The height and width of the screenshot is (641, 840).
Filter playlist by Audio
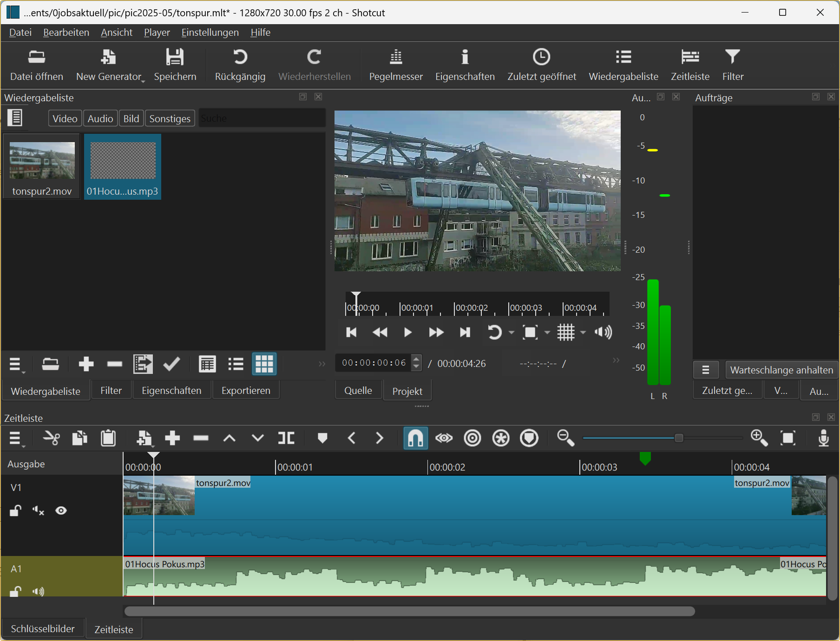click(100, 119)
